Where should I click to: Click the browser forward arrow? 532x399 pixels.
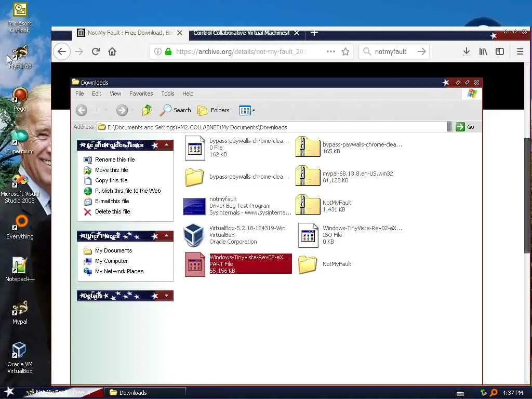[x=79, y=51]
